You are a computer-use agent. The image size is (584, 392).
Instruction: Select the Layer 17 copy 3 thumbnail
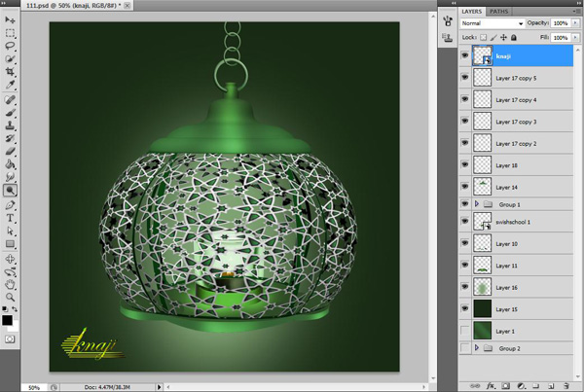pos(484,122)
